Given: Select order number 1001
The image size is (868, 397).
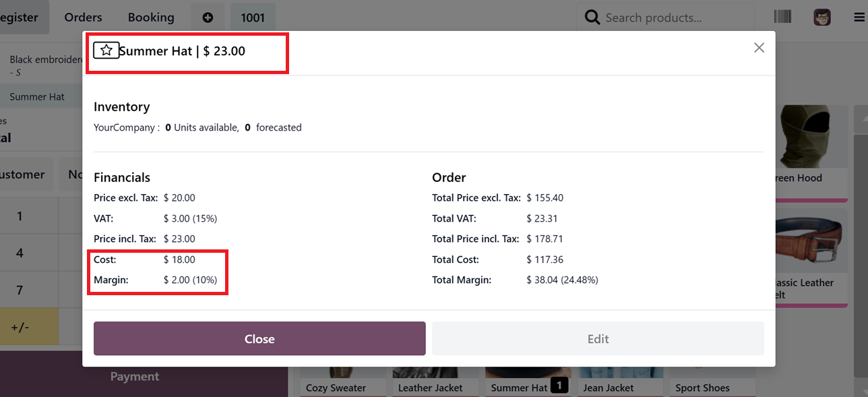Looking at the screenshot, I should click(253, 18).
